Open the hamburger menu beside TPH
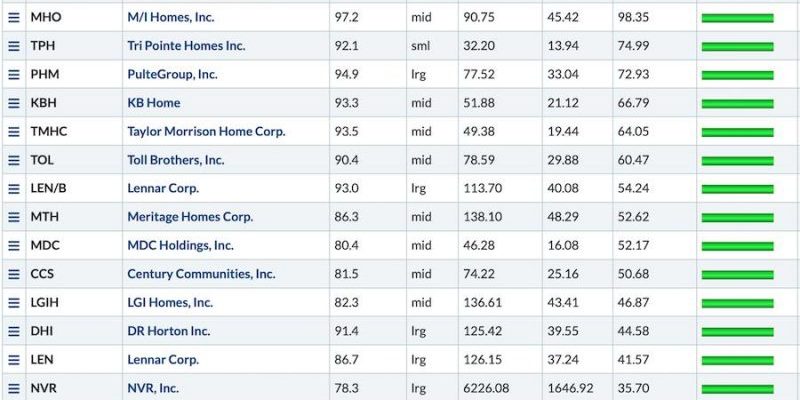 (x=14, y=46)
